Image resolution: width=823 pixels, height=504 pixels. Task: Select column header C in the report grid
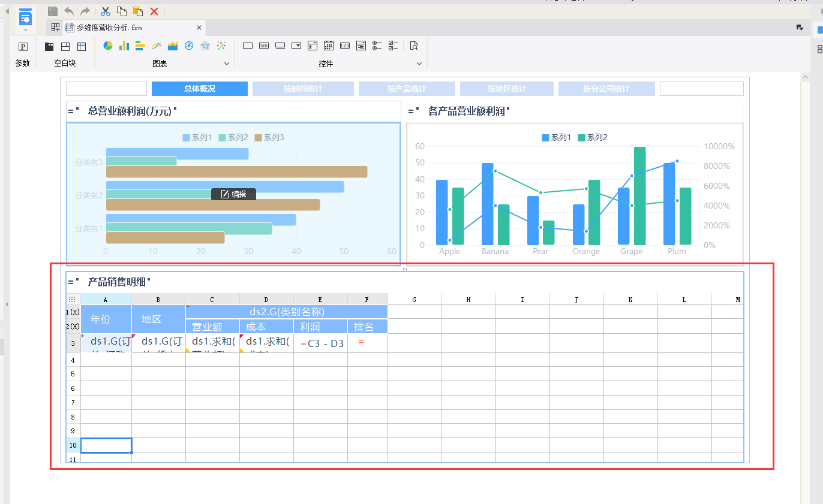[212, 299]
